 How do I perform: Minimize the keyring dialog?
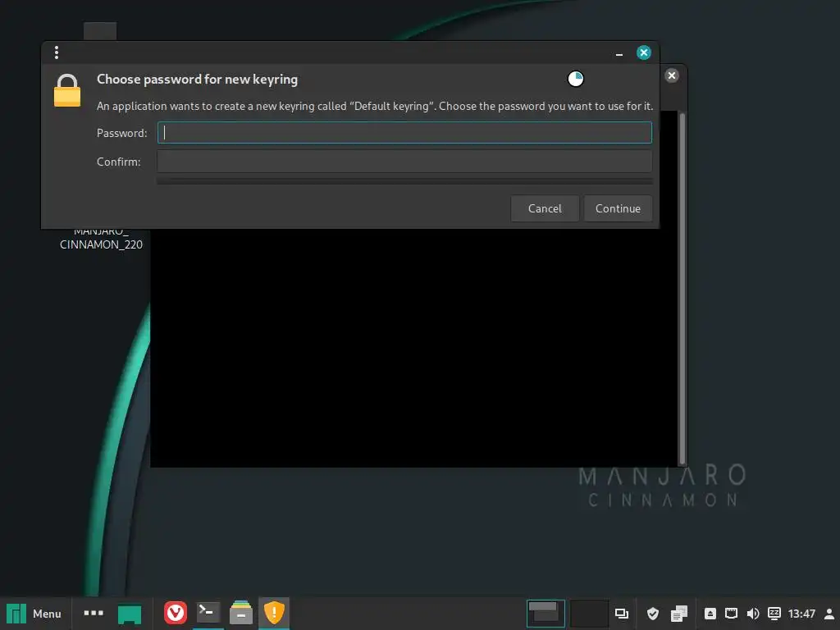point(619,53)
